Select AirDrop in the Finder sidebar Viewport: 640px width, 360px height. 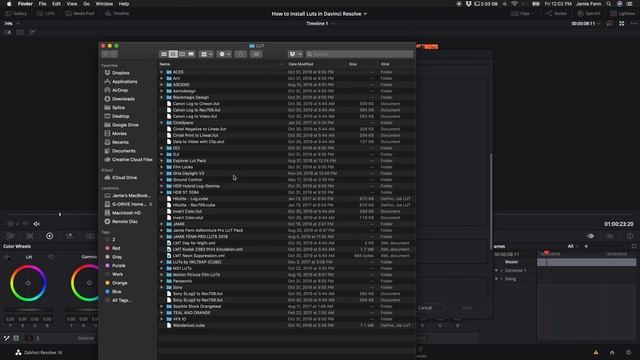[x=120, y=90]
